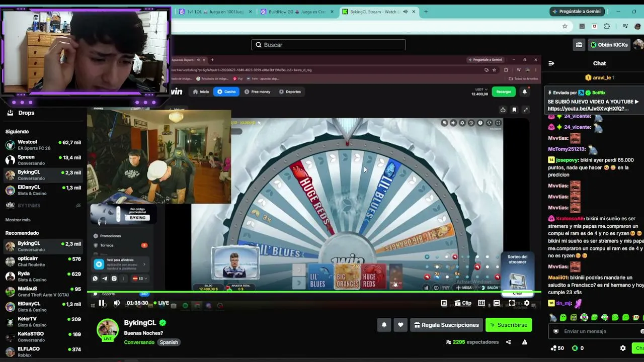644x362 pixels.
Task: Open Ryda channel in Recomendado
Action: coord(43,277)
